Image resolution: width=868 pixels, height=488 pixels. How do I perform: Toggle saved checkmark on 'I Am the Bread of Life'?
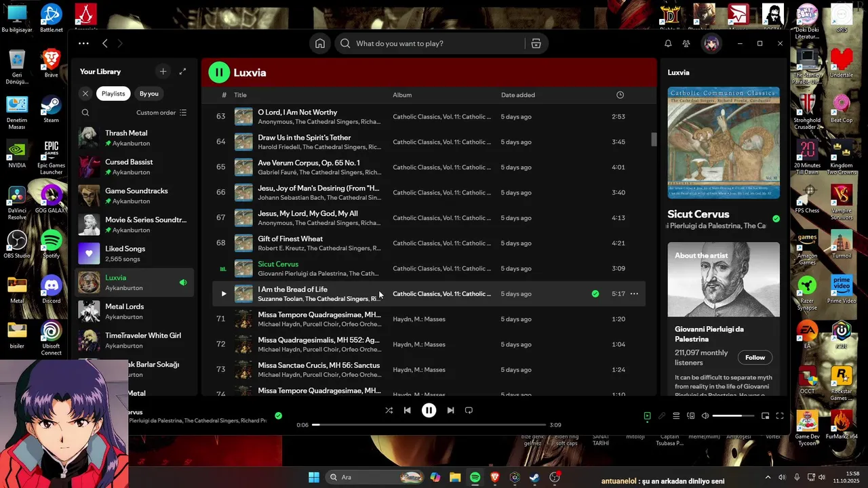coord(595,294)
